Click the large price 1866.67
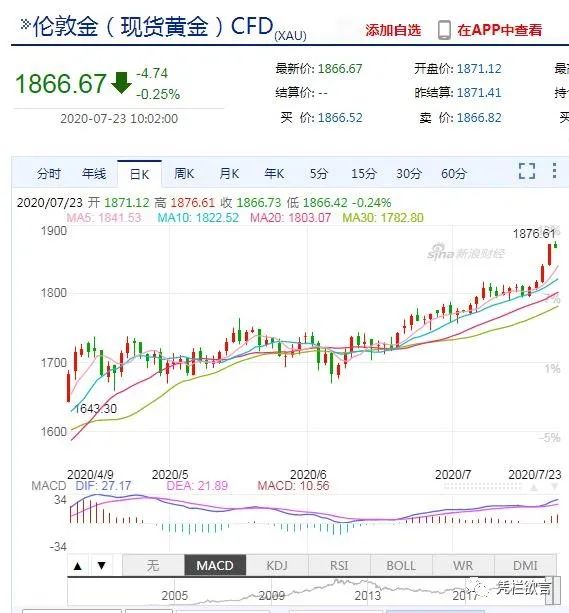Viewport: 569px width, 613px height. 61,84
